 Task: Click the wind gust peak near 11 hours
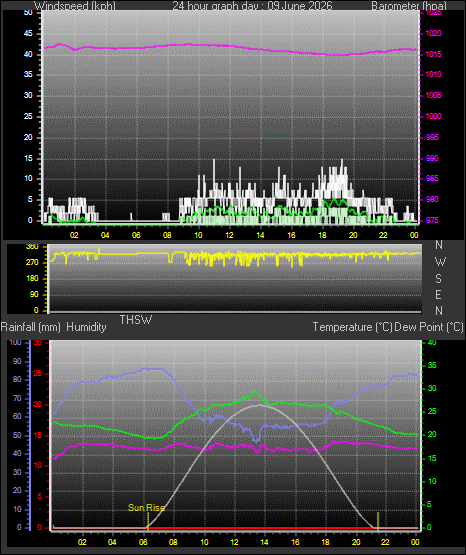tap(214, 161)
